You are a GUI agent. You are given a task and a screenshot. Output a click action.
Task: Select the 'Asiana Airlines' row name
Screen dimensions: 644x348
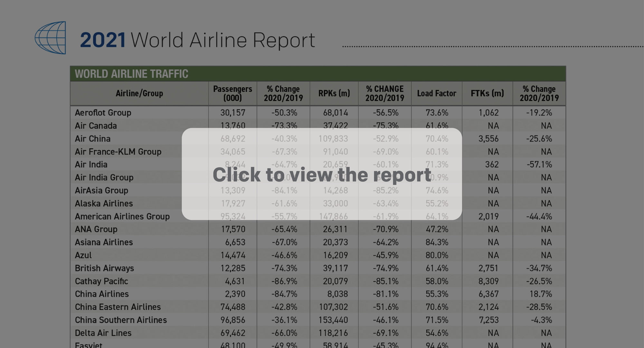coord(104,242)
